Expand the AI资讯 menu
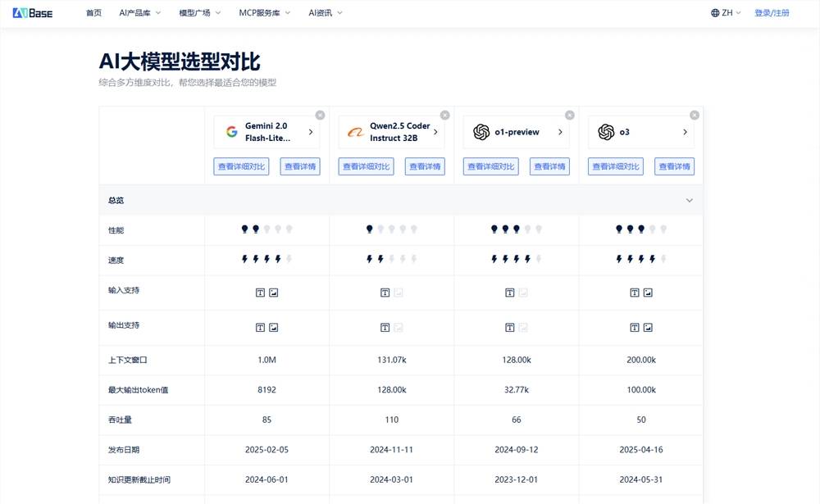The image size is (820, 504). (326, 13)
